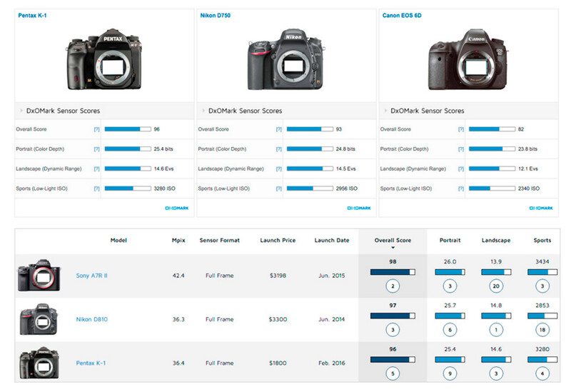Collapse Pentax K-1 DxOMark Sensor Scores section
The width and height of the screenshot is (571, 392).
21,111
